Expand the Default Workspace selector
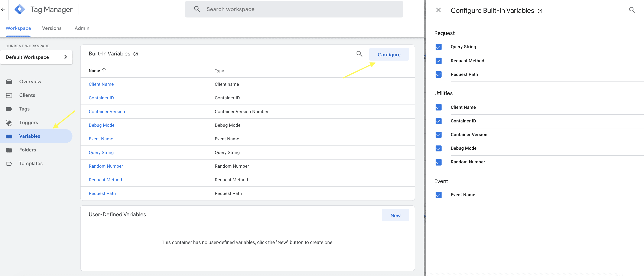The width and height of the screenshot is (644, 276). point(36,57)
